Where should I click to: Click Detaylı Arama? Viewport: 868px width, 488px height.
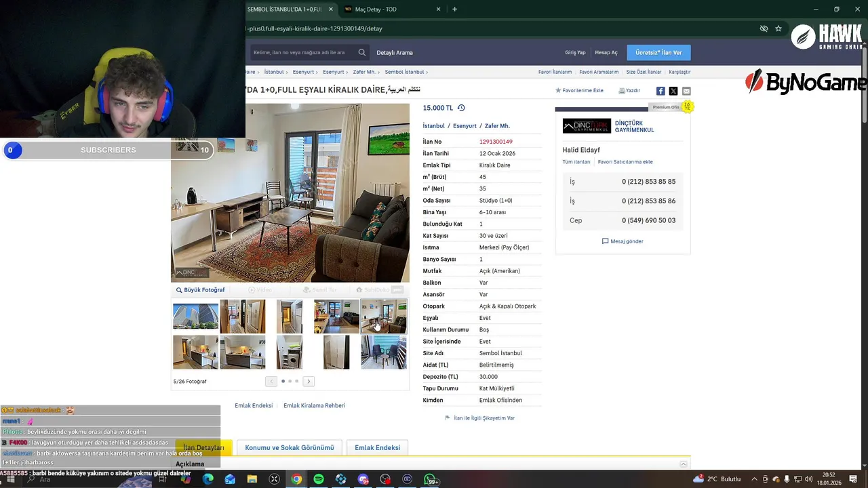pos(395,52)
